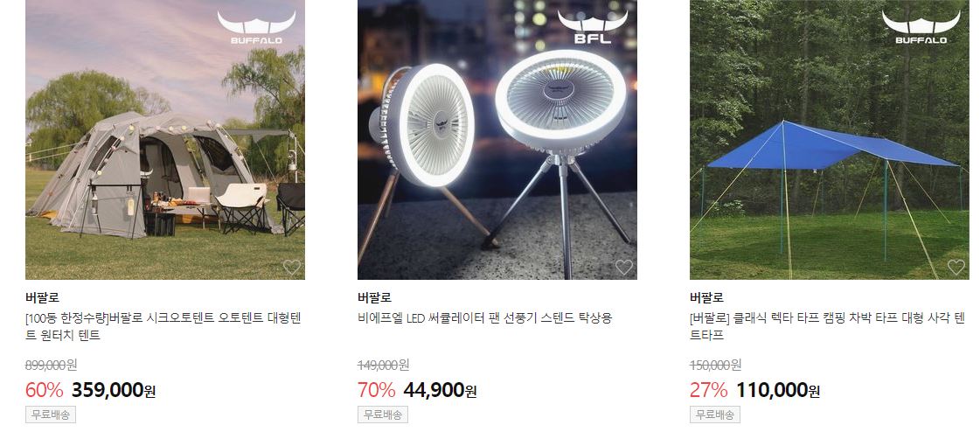Click the 359,000원 tent sale price

(x=114, y=390)
